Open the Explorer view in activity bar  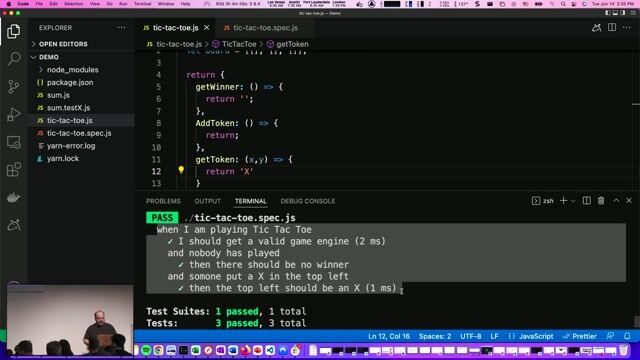tap(13, 31)
